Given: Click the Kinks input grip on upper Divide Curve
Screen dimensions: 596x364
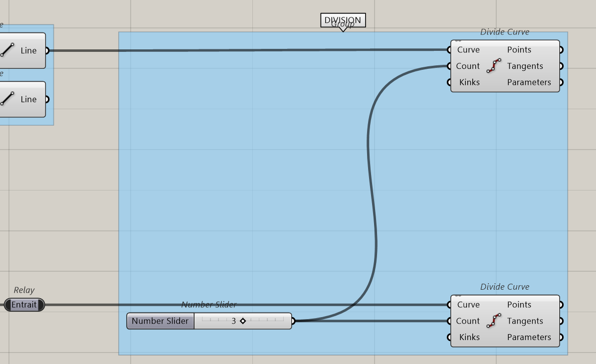Looking at the screenshot, I should [x=450, y=82].
